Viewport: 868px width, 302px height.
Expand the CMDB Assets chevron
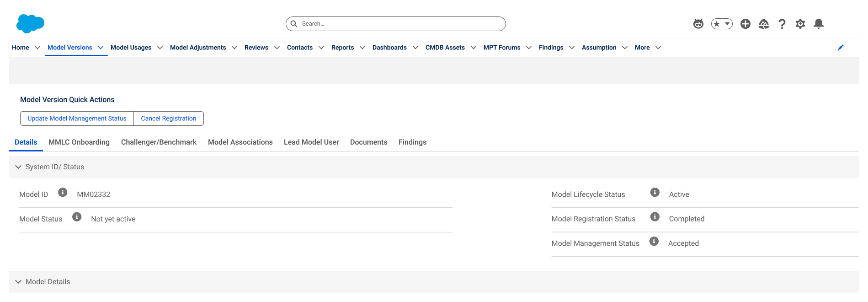[x=474, y=48]
